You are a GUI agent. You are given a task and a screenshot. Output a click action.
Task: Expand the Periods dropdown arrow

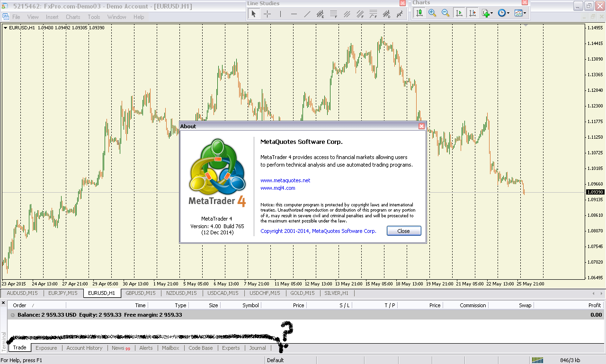[x=508, y=13]
